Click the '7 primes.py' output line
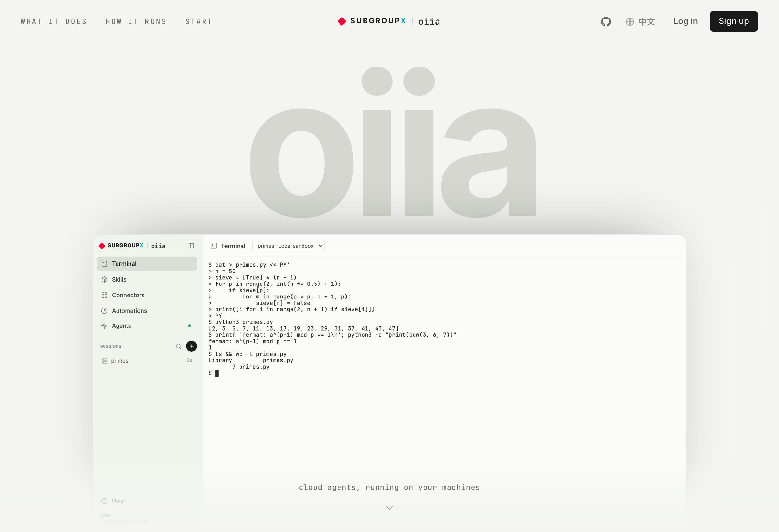This screenshot has width=779, height=532. coord(251,367)
